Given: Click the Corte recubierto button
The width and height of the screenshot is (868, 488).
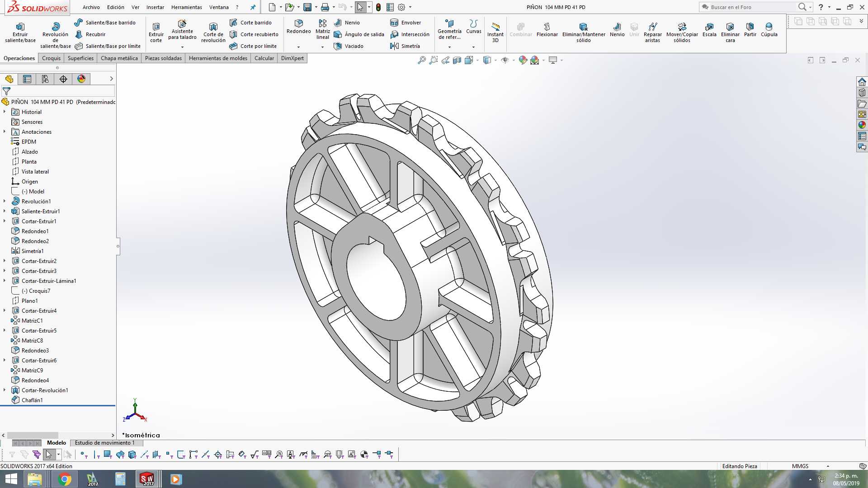Looking at the screenshot, I should pyautogui.click(x=254, y=34).
